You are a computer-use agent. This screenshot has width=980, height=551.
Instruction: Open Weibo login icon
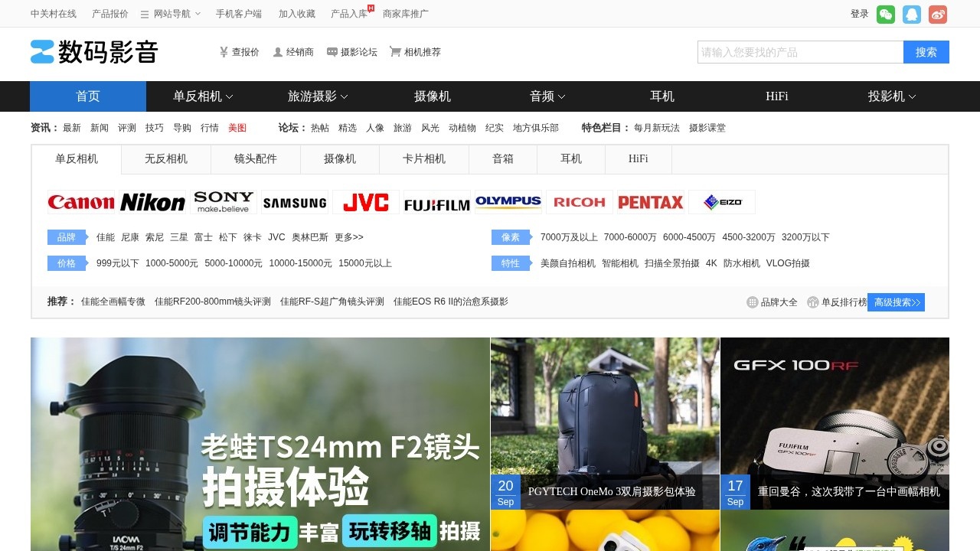[x=938, y=15]
